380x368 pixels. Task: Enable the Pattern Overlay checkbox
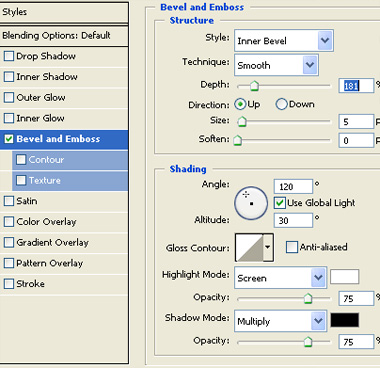tap(9, 263)
